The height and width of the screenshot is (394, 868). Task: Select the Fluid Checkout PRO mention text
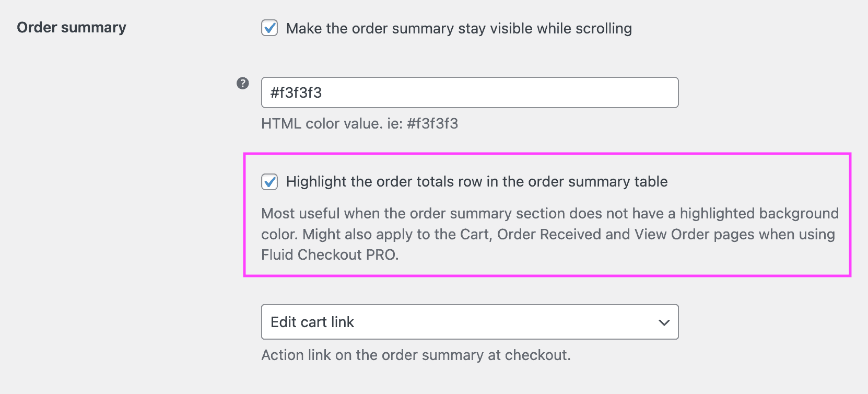(x=330, y=255)
